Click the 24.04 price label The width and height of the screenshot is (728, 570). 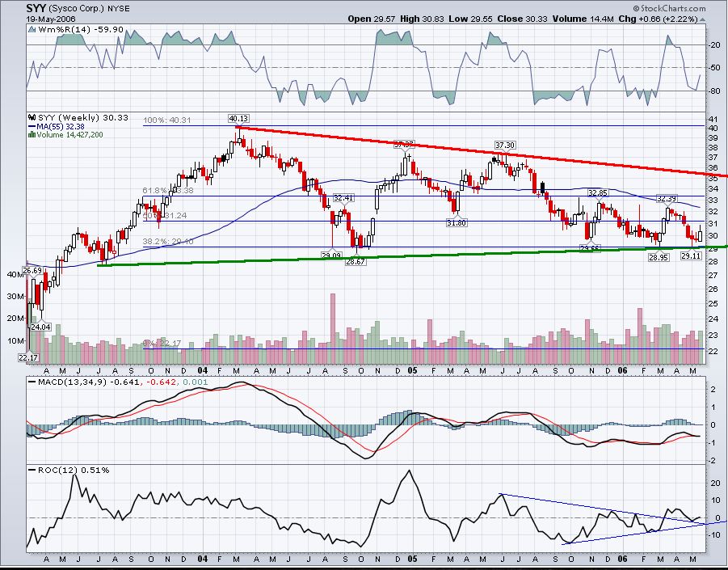[x=40, y=327]
